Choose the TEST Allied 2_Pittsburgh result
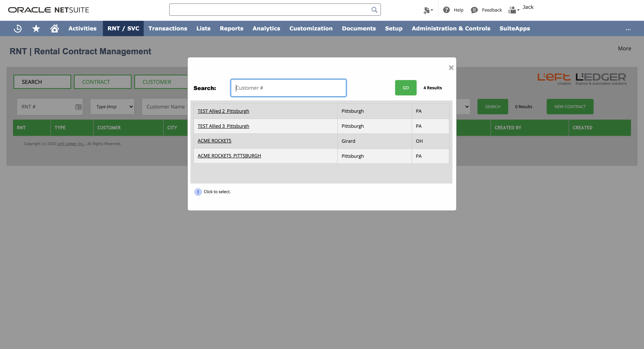The width and height of the screenshot is (644, 349). point(223,111)
